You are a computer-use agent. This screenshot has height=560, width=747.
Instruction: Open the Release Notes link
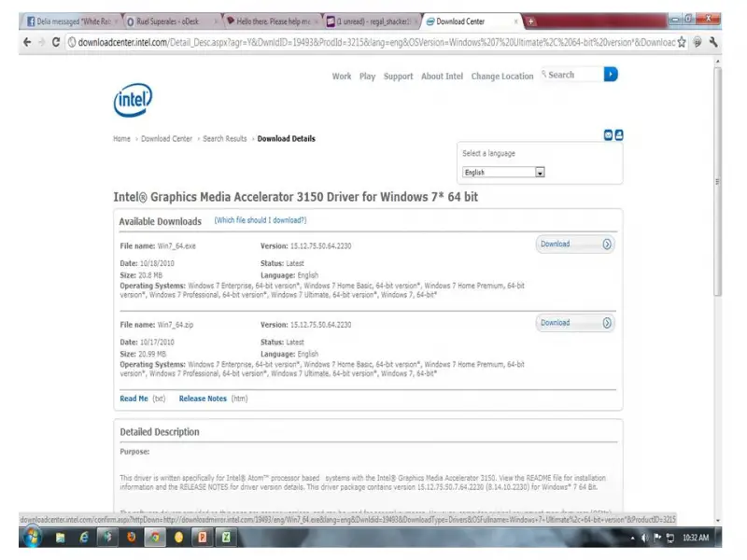pyautogui.click(x=203, y=399)
